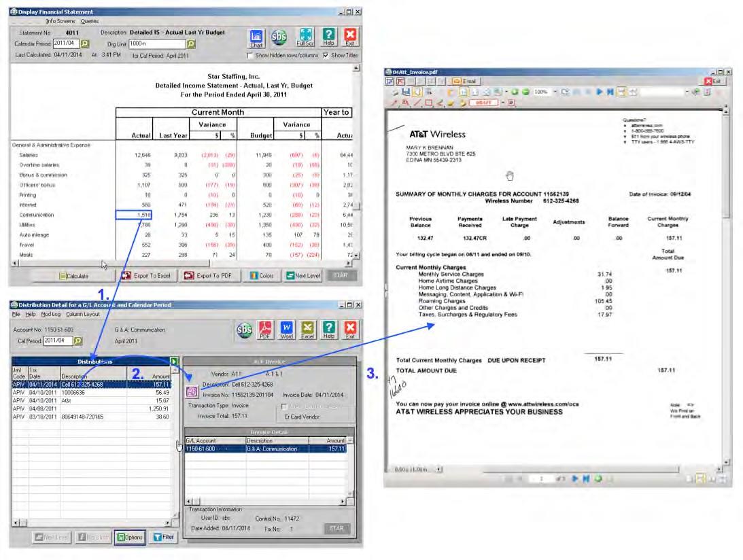This screenshot has height=560, width=743.
Task: Open Help in Distribution Detail window
Action: [x=328, y=330]
